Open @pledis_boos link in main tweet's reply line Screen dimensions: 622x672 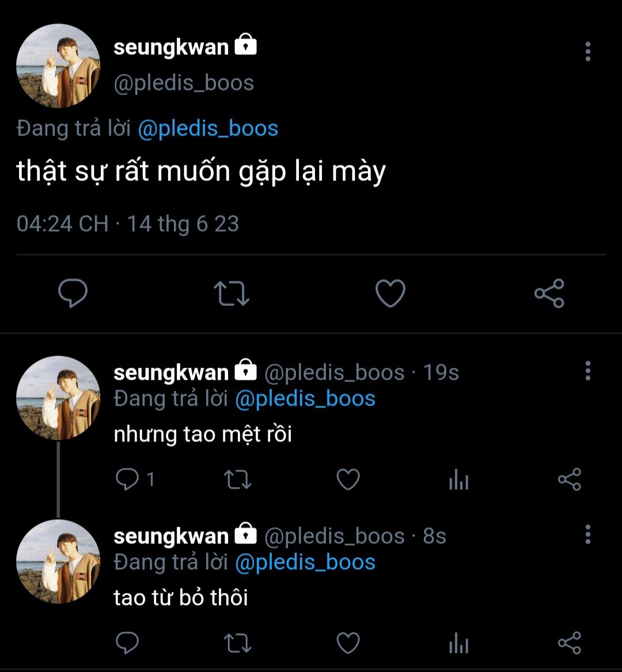tap(208, 128)
